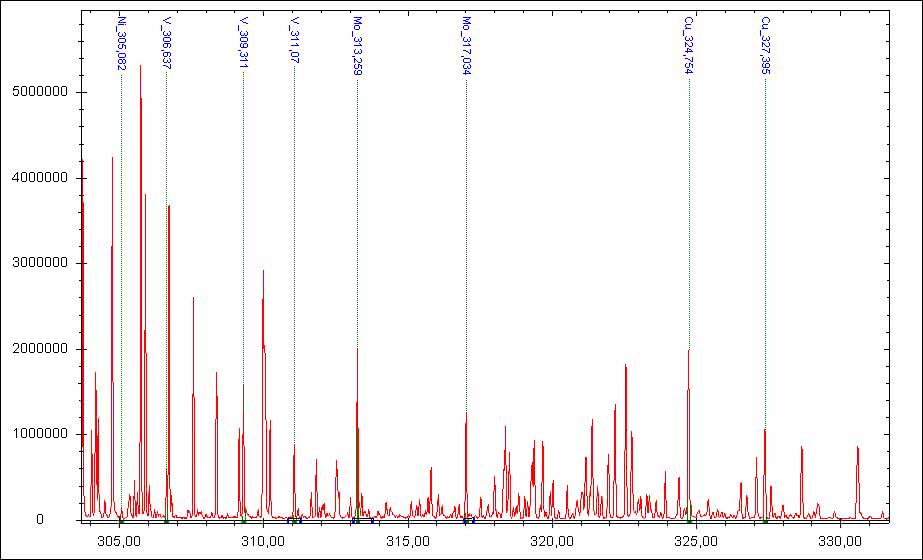923x560 pixels.
Task: Click green baseline marker under Cu_324,754 line
Action: [689, 521]
